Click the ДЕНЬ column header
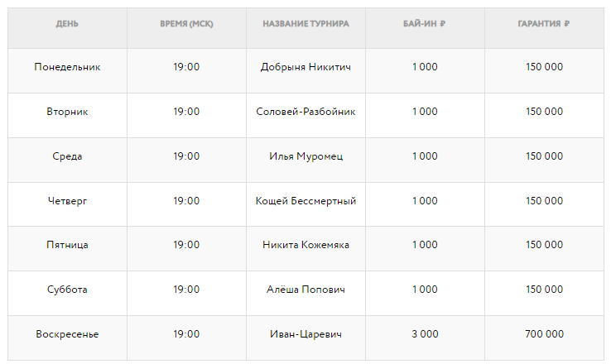 click(67, 24)
